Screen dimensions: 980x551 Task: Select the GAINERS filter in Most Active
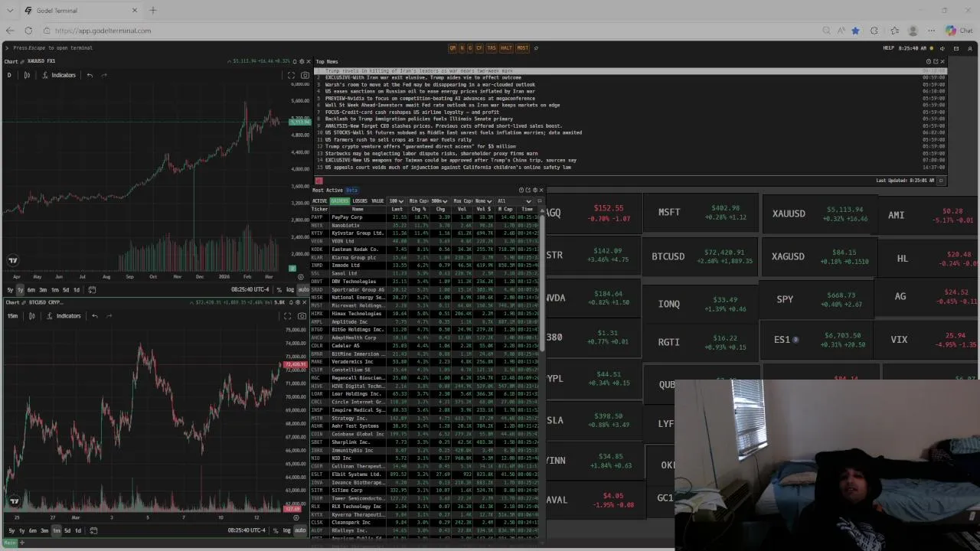click(x=339, y=201)
